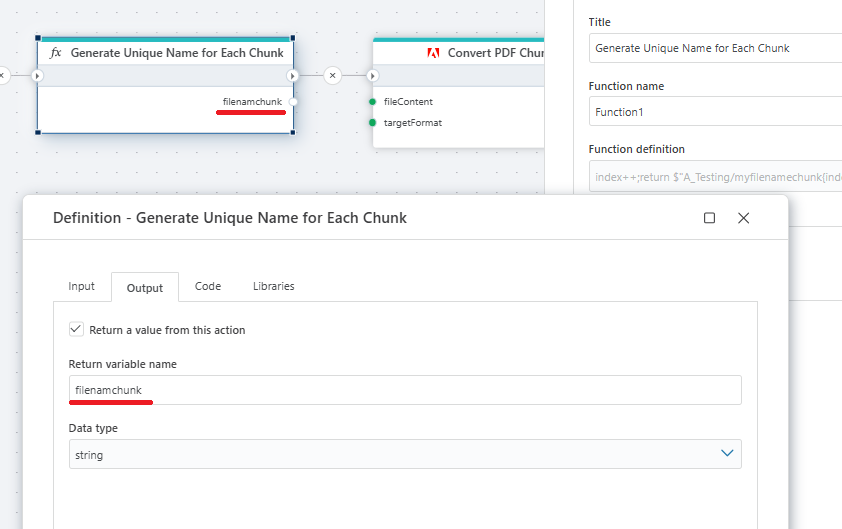Click the Return variable name field
This screenshot has width=842, height=529.
[405, 390]
